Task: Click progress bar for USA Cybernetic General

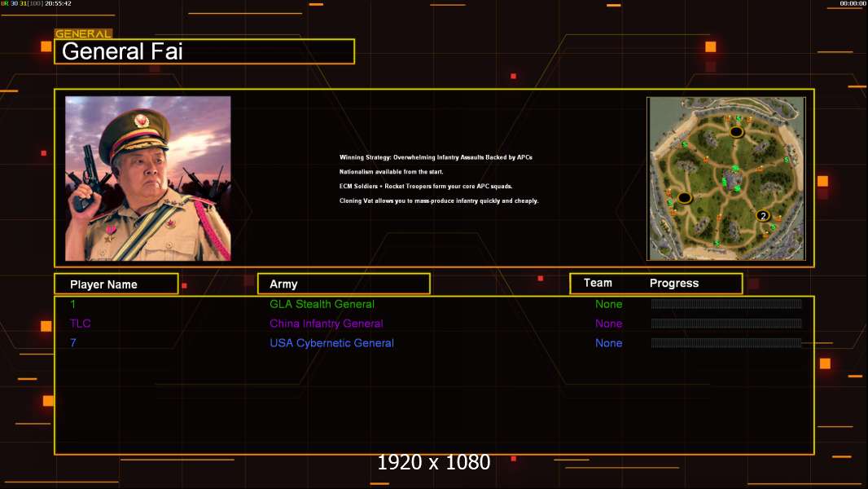Action: (726, 343)
